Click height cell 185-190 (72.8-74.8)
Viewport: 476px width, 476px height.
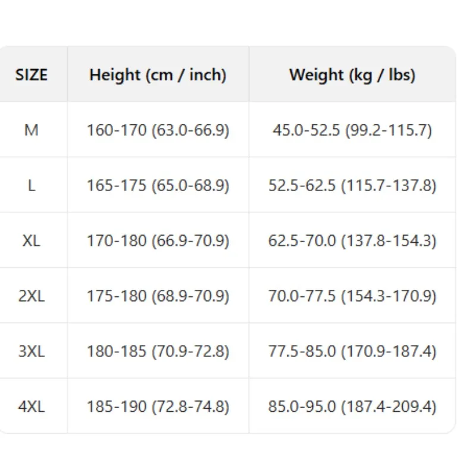pos(158,406)
